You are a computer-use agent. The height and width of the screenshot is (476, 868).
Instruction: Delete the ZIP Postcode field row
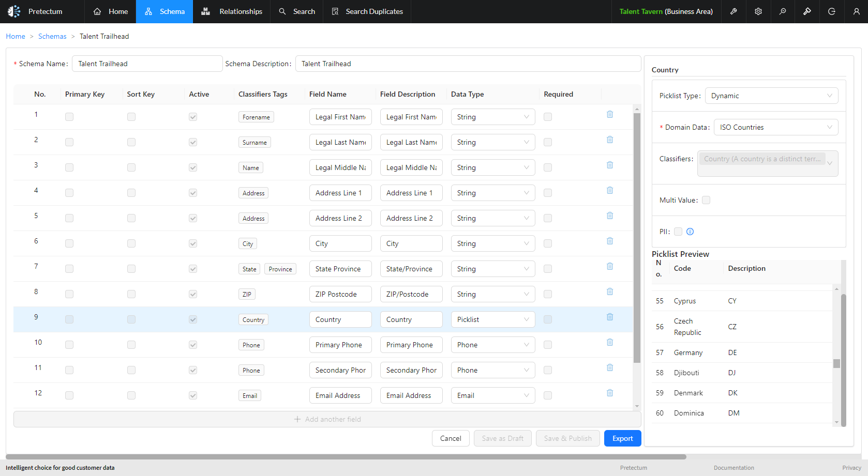coord(610,291)
